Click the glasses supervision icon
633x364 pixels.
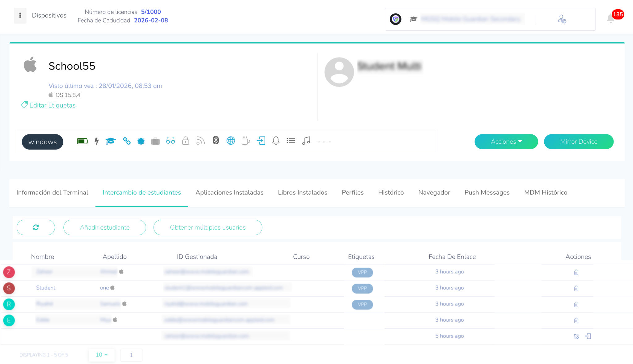(170, 141)
